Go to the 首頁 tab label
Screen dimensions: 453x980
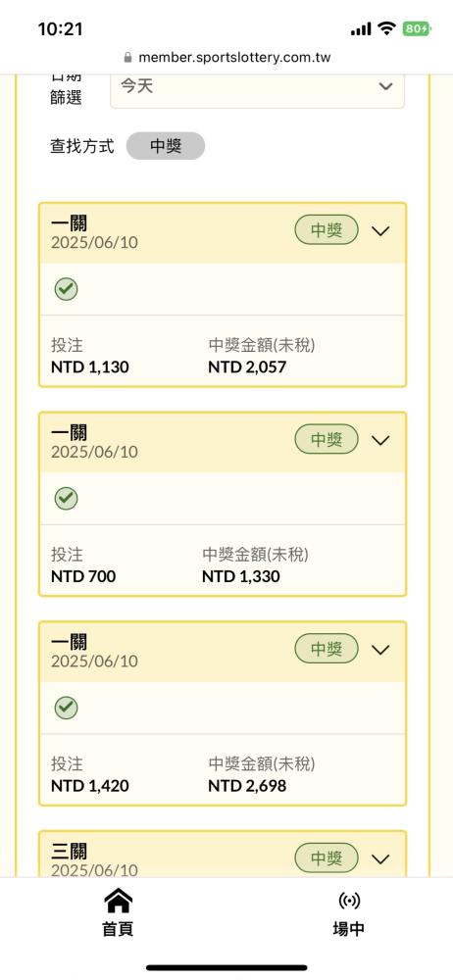118,929
